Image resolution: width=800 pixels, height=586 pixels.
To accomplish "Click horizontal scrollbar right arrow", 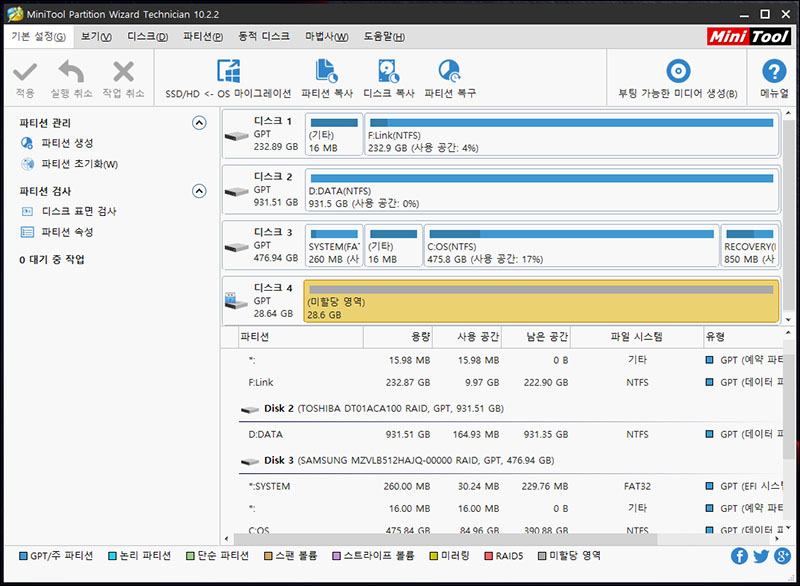I will [x=777, y=539].
